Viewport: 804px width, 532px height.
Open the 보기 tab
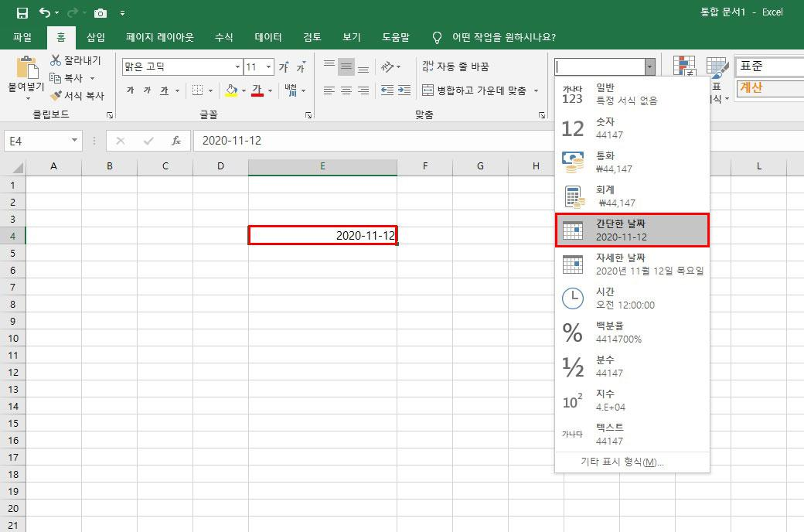(x=351, y=37)
